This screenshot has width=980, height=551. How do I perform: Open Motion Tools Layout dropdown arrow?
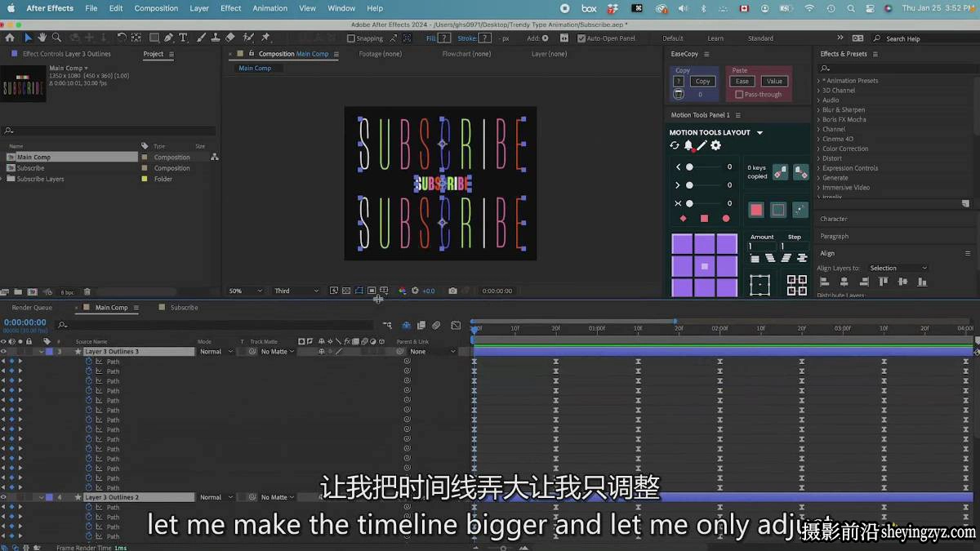pos(759,132)
